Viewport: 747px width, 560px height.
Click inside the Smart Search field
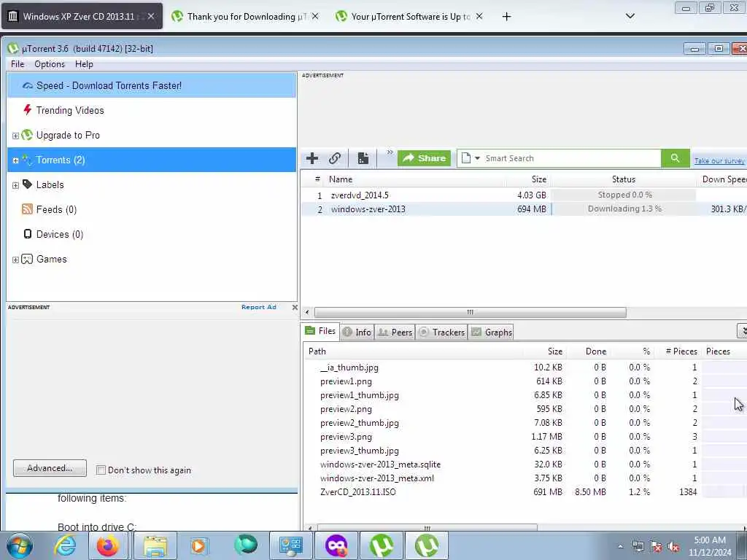[x=572, y=158]
